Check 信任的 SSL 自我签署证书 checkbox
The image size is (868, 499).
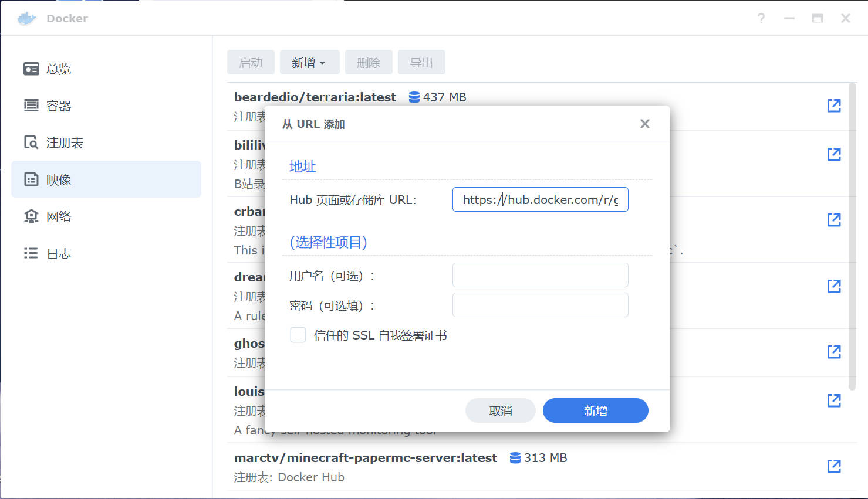[298, 335]
